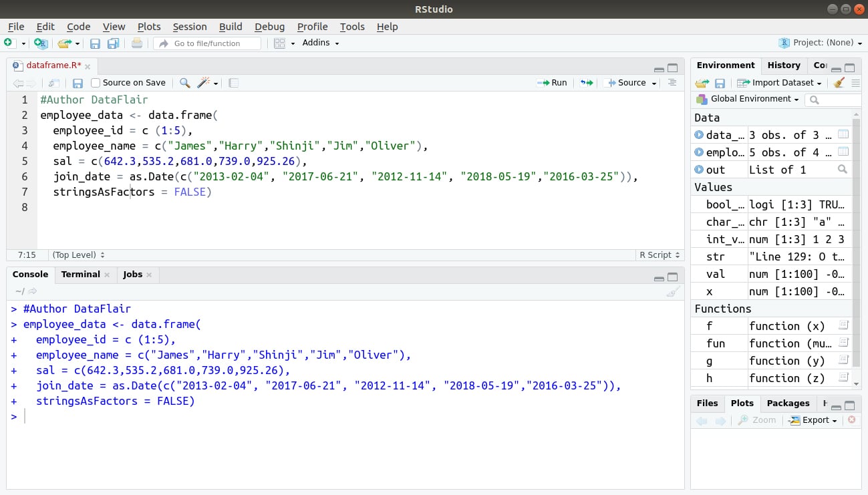Screen dimensions: 868x495
Task: Show document in new window icon
Action: click(54, 83)
